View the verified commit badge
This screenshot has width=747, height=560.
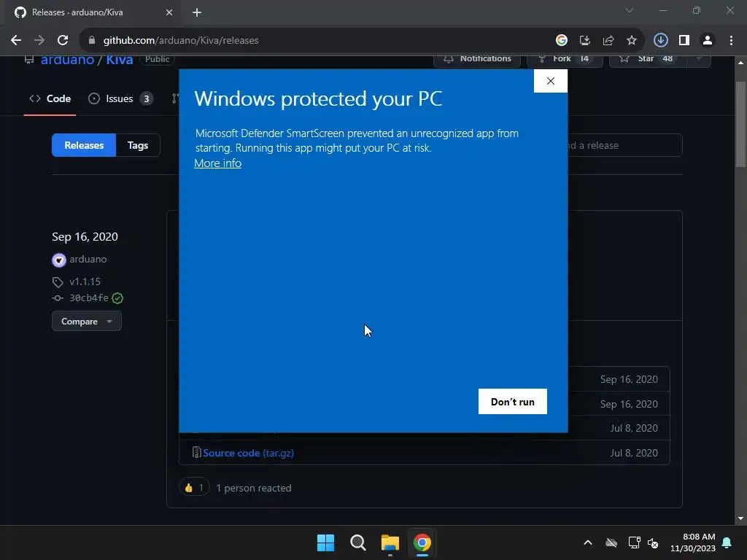point(117,298)
